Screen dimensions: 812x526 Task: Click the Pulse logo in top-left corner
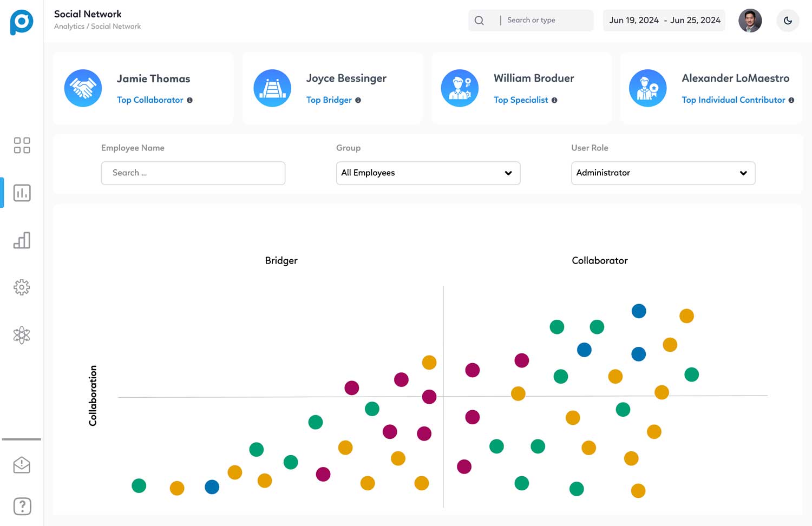tap(22, 22)
